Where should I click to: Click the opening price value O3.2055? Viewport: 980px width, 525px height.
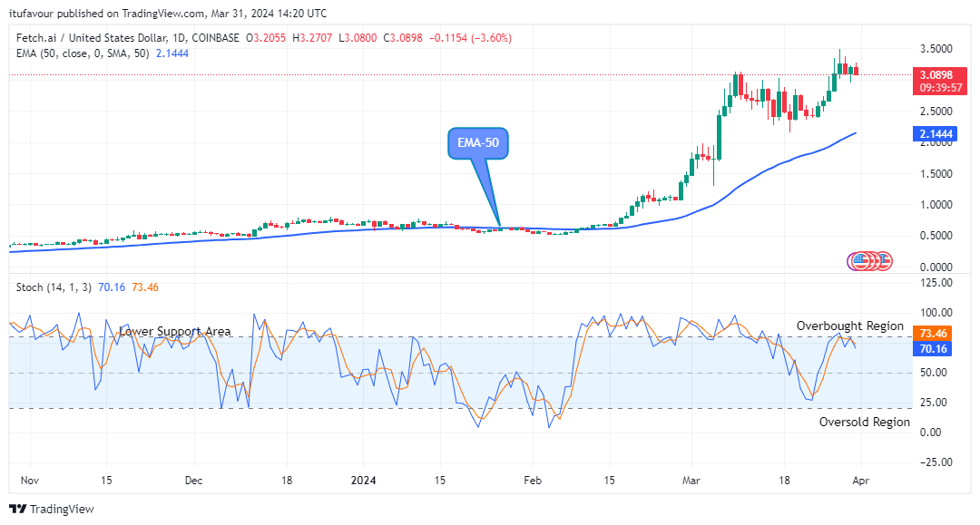click(x=266, y=38)
